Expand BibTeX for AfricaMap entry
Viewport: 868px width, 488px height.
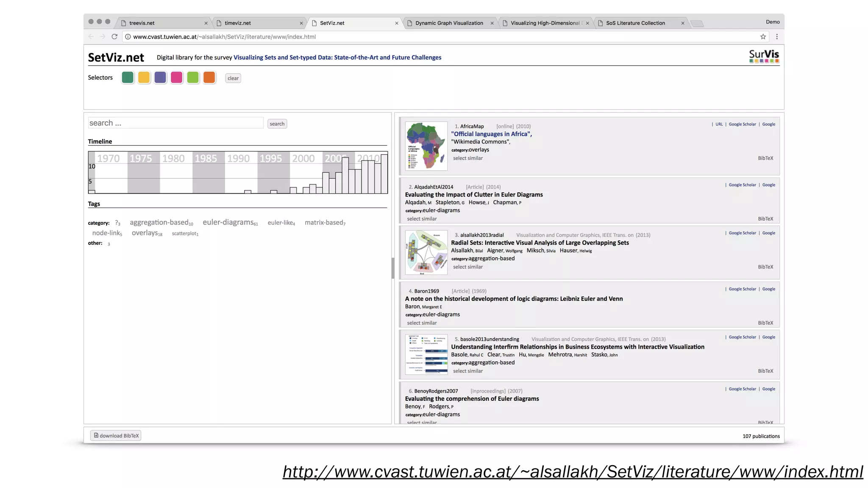(765, 158)
